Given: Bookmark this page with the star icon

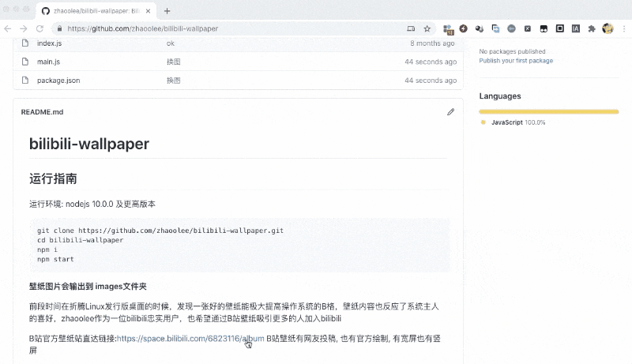Looking at the screenshot, I should tap(427, 28).
